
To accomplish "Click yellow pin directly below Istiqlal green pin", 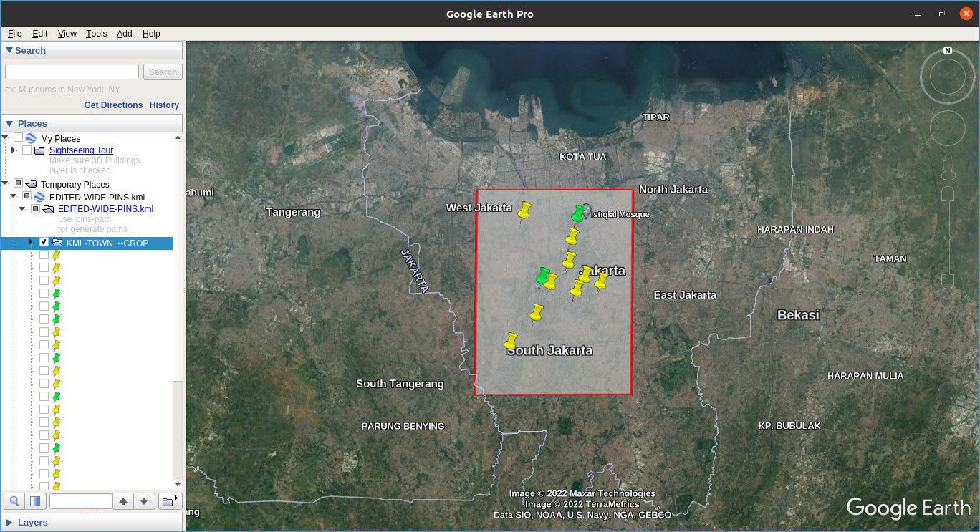I will click(572, 236).
